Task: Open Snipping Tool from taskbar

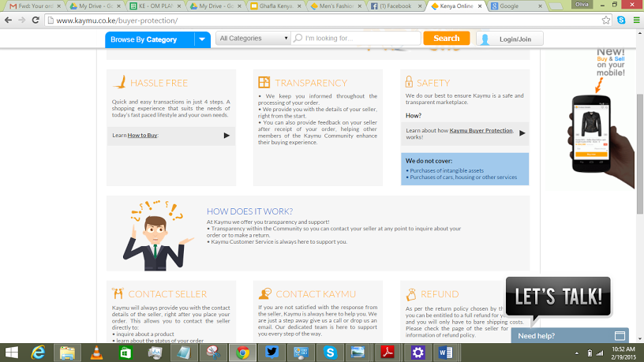Action: click(x=213, y=353)
